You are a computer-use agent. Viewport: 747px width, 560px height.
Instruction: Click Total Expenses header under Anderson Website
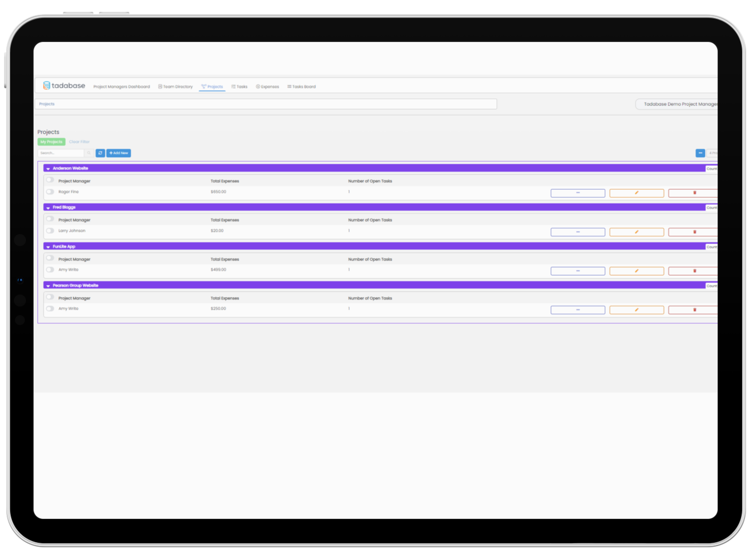(x=225, y=181)
